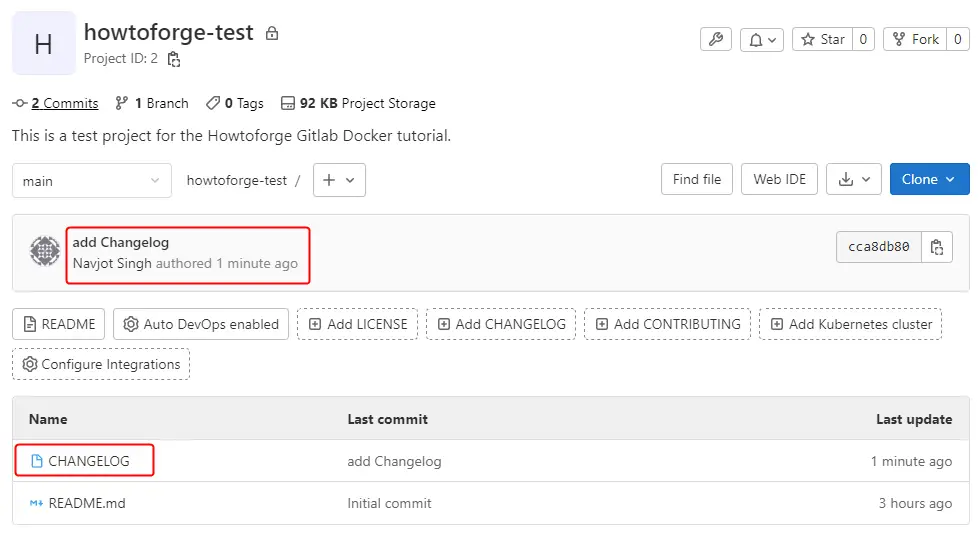Image resolution: width=979 pixels, height=539 pixels.
Task: Open the README button
Action: (x=59, y=324)
